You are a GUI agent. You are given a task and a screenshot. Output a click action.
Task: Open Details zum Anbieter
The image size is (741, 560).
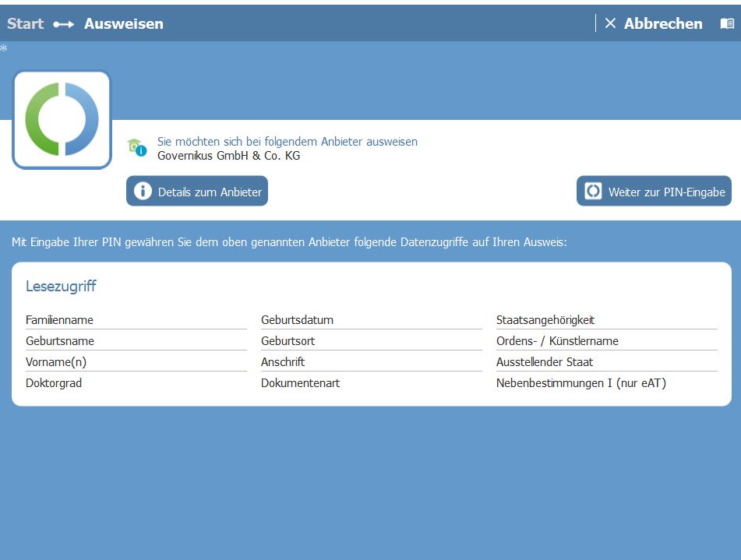197,192
